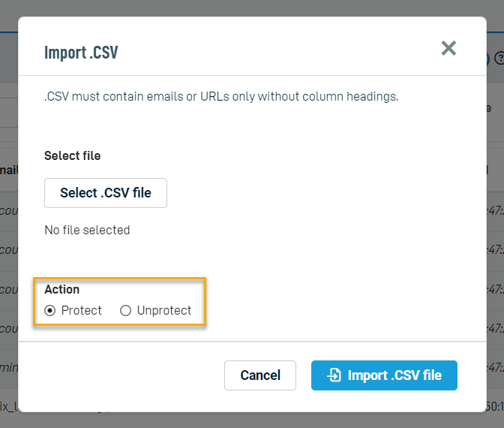
Task: Click the dimmed mail column header
Action: (x=9, y=170)
